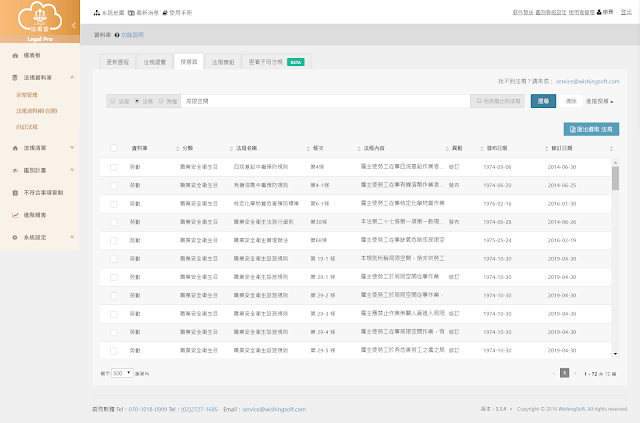Click the 匯出選取法規 export button
This screenshot has width=640, height=423.
click(x=591, y=129)
